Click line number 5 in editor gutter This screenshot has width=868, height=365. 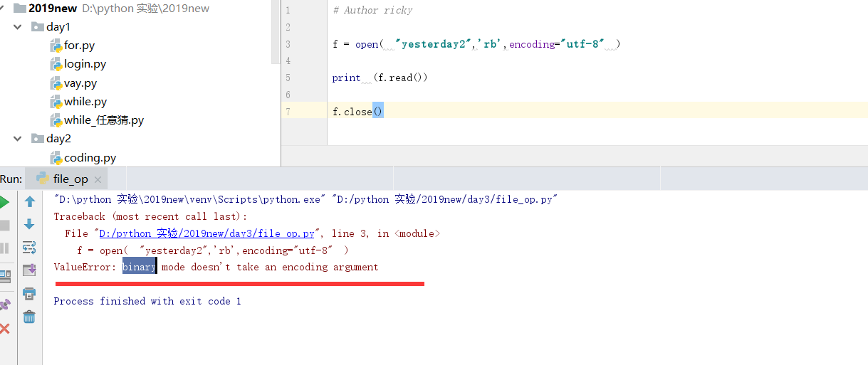(288, 78)
